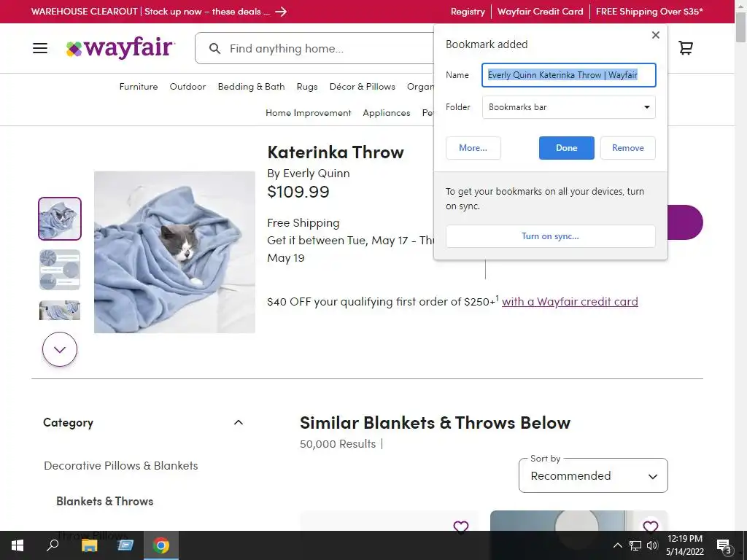Open File Explorer from the taskbar
The image size is (747, 560).
[x=89, y=545]
